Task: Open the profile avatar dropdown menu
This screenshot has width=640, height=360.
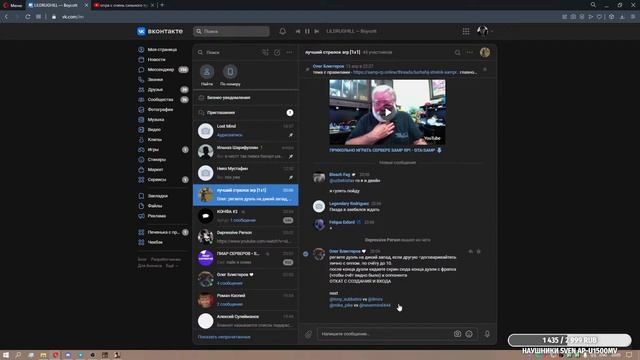Action: pyautogui.click(x=484, y=31)
